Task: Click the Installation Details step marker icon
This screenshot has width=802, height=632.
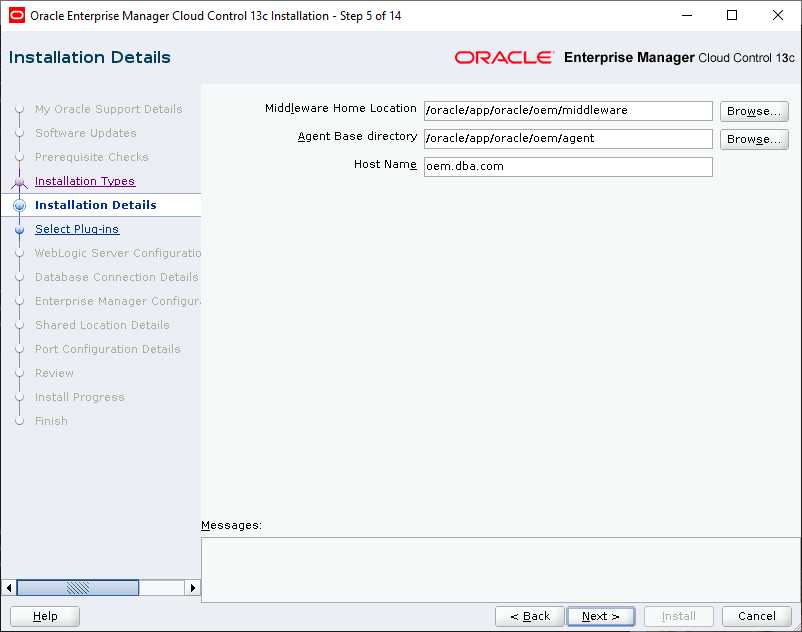Action: point(19,206)
